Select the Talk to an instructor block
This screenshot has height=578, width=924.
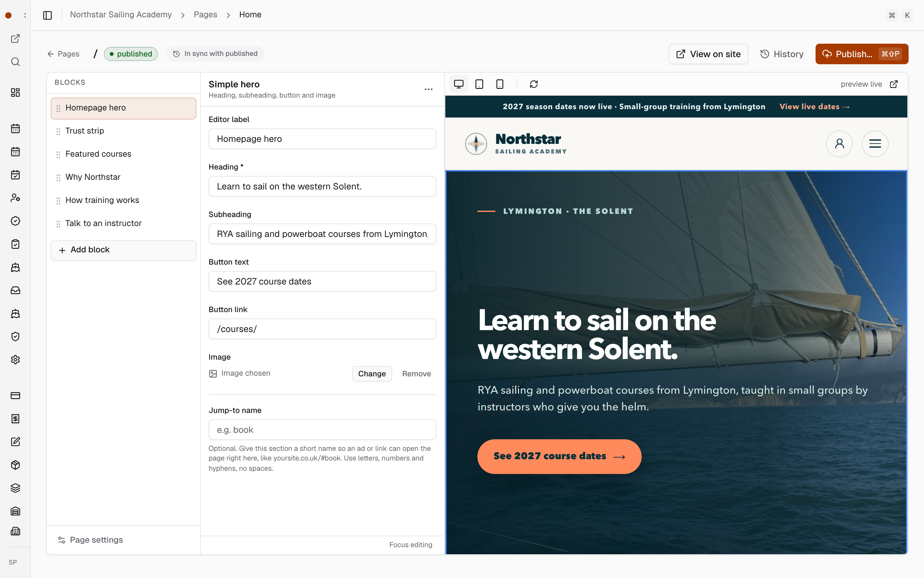tap(123, 223)
